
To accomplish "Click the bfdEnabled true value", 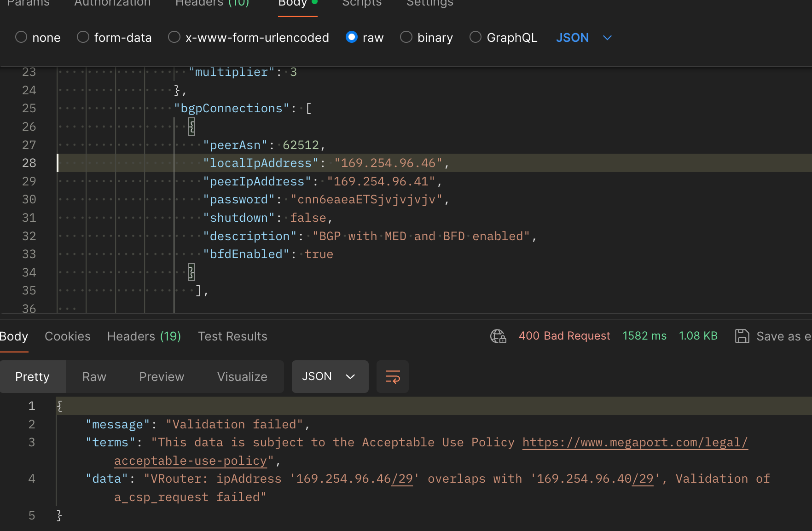I will tap(319, 254).
